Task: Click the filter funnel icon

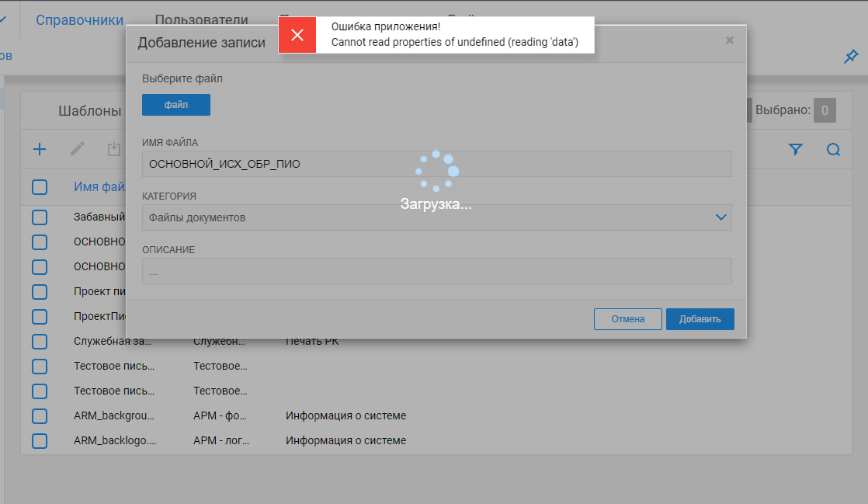Action: point(795,150)
